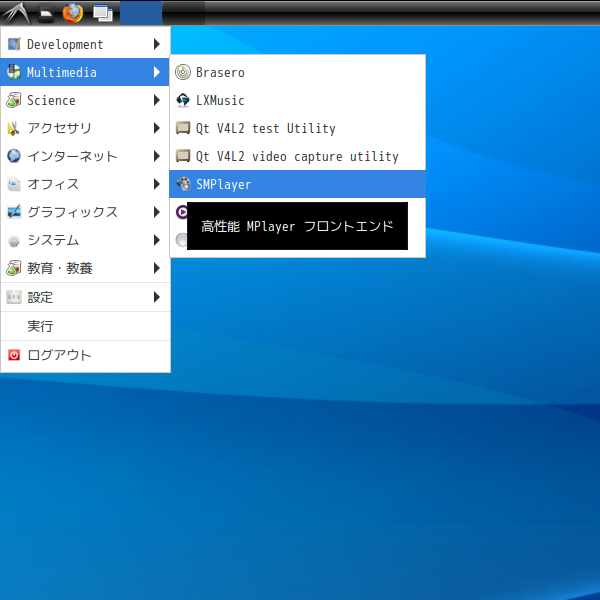Launch Qt V4L2 test Utility
The width and height of the screenshot is (600, 600).
(x=297, y=128)
